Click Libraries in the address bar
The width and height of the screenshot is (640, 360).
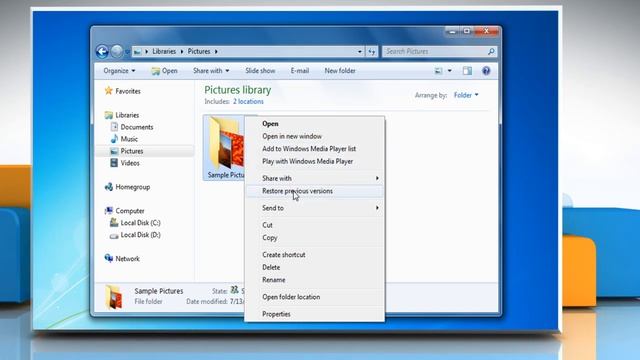pyautogui.click(x=164, y=51)
